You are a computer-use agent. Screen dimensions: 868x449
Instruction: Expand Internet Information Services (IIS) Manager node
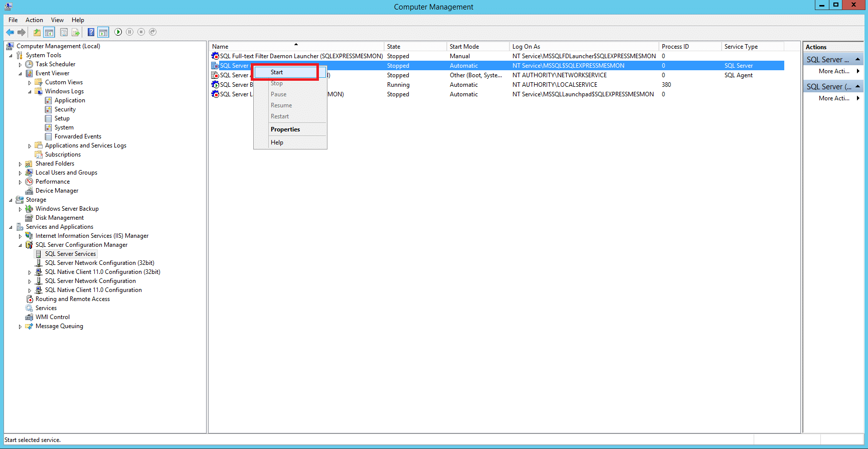[20, 236]
